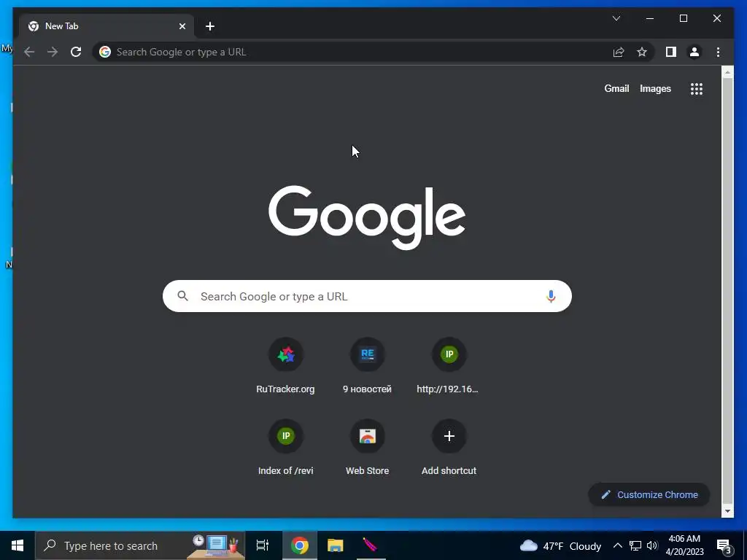Bookmark this tab with the star icon

(642, 52)
